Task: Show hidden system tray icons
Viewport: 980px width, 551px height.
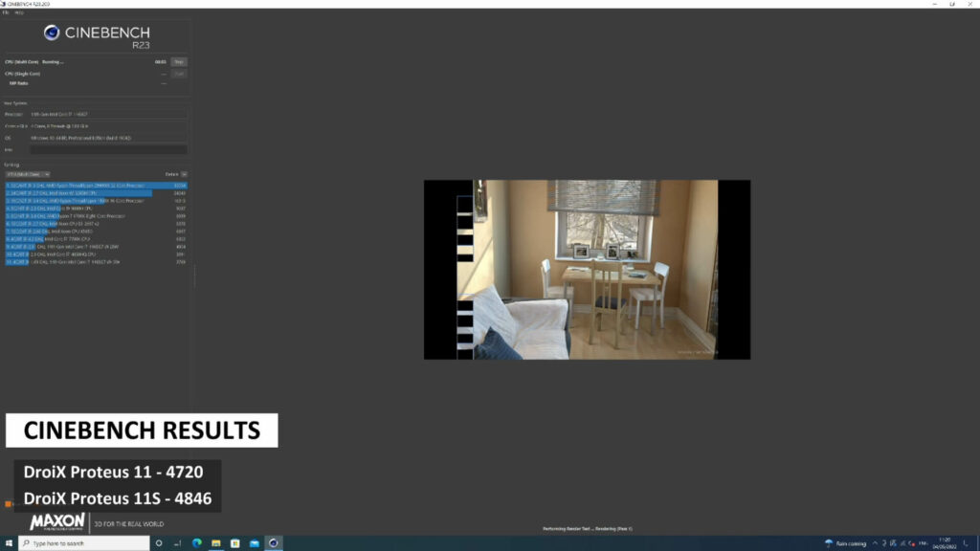Action: [875, 543]
